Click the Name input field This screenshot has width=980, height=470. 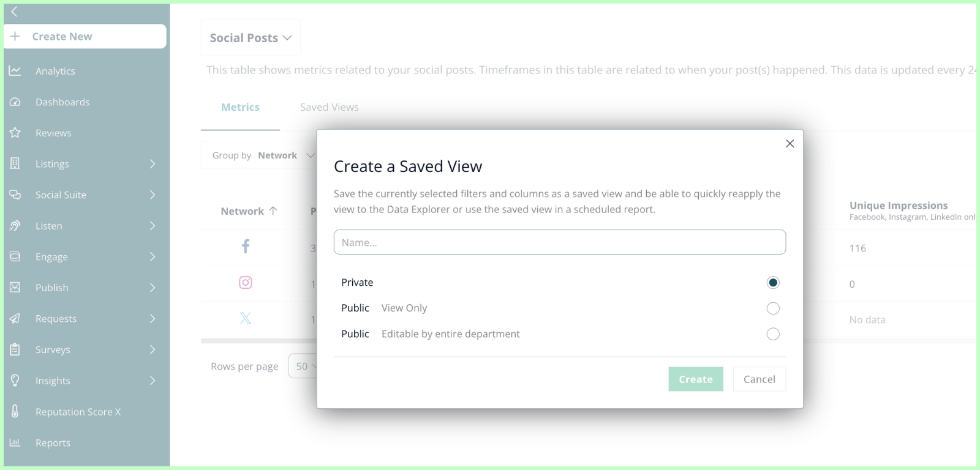coord(559,242)
